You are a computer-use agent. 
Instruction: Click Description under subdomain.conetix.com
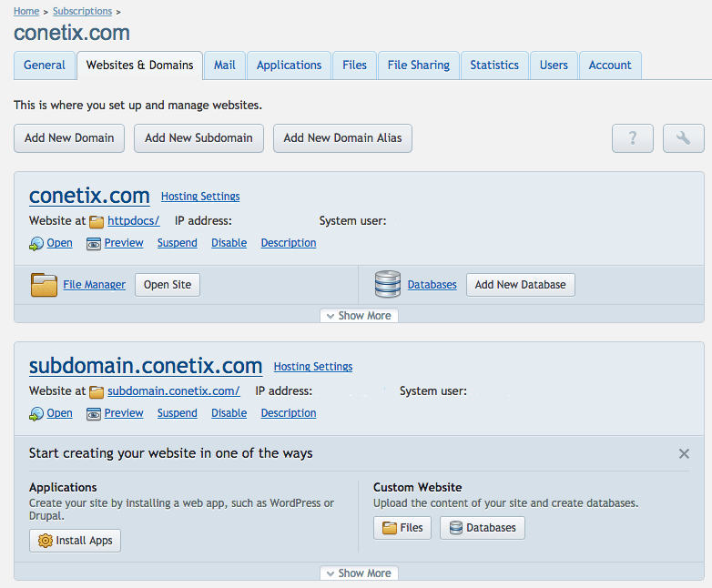click(x=289, y=413)
